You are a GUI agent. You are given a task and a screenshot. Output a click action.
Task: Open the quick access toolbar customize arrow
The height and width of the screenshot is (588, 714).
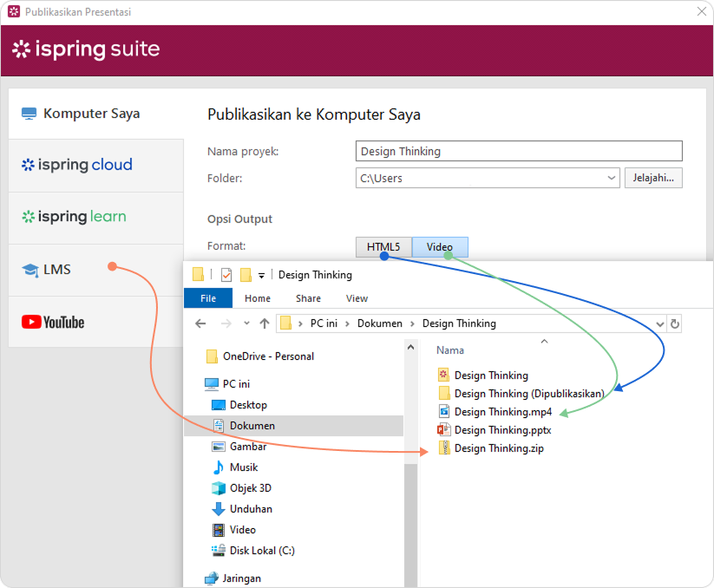262,276
